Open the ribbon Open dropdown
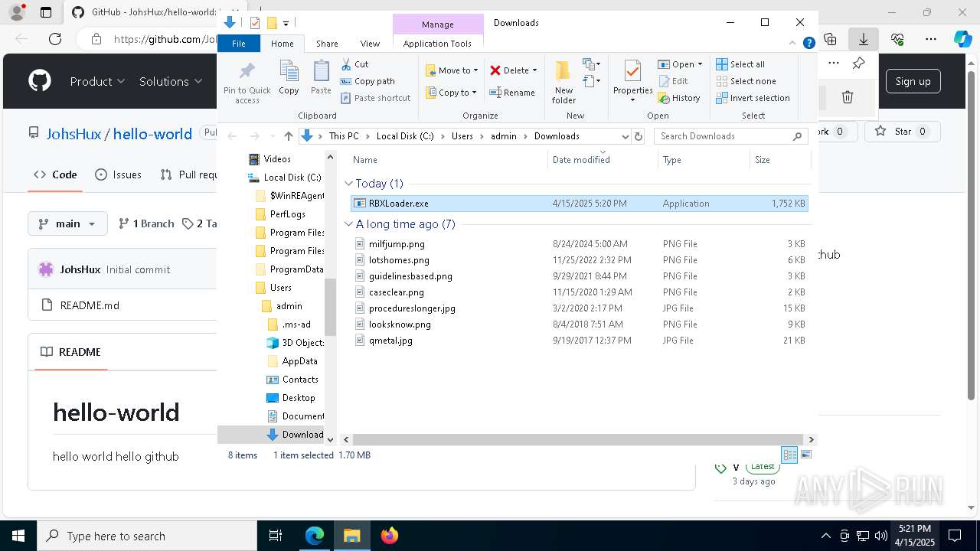Viewport: 980px width, 551px height. click(x=680, y=64)
